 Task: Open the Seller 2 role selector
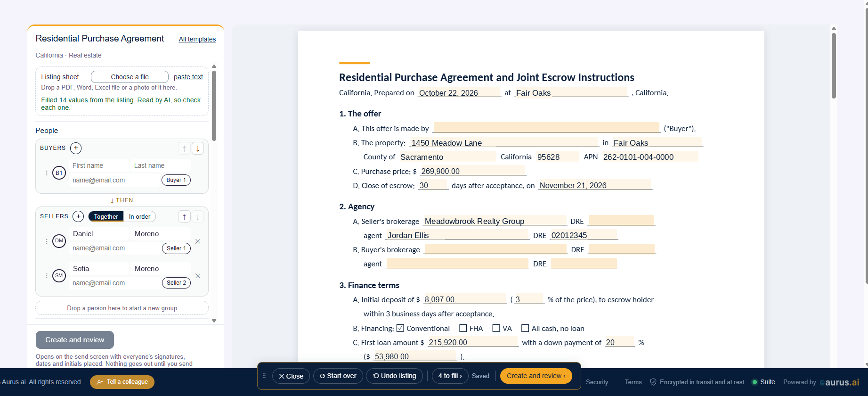click(x=176, y=283)
